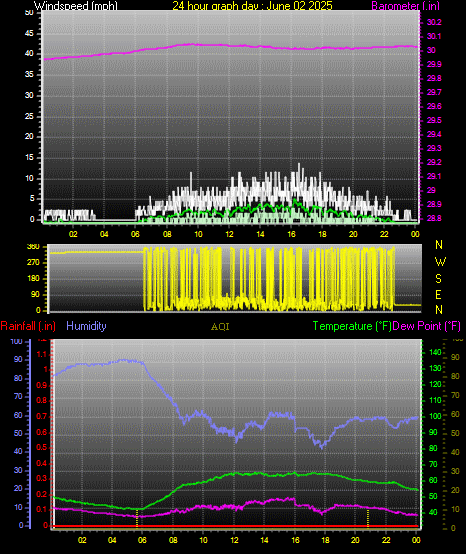
Task: Click the '0.3' rainfall axis value
Action: [42, 478]
